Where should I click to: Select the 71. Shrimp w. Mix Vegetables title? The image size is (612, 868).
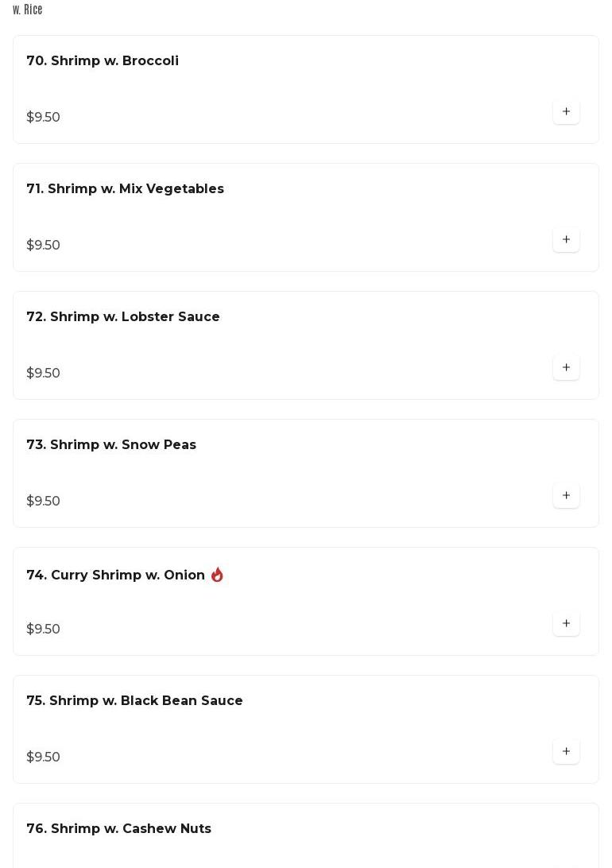tap(125, 189)
